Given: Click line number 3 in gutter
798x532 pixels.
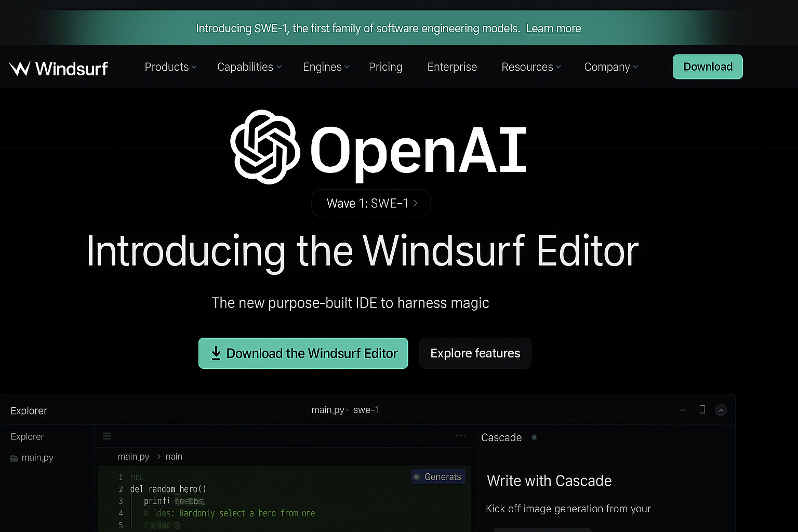Looking at the screenshot, I should (121, 501).
